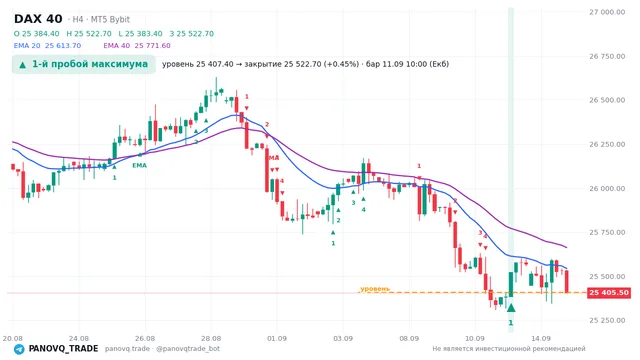Image resolution: width=640 pixels, height=360 pixels.
Task: Click the orange 'уровень' level label
Action: click(375, 289)
